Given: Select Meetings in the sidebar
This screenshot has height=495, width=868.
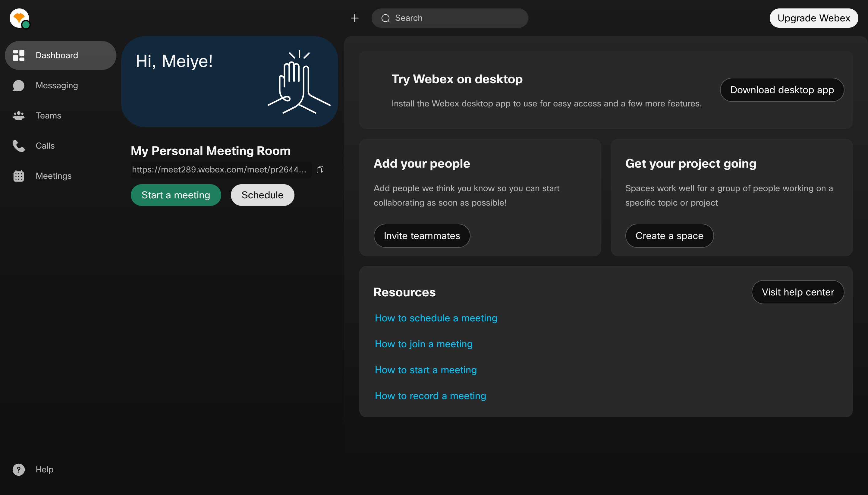Looking at the screenshot, I should [61, 176].
